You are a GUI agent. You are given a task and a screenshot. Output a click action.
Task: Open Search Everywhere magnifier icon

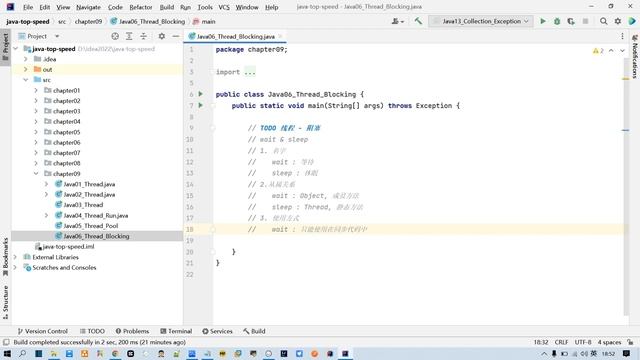click(x=603, y=21)
